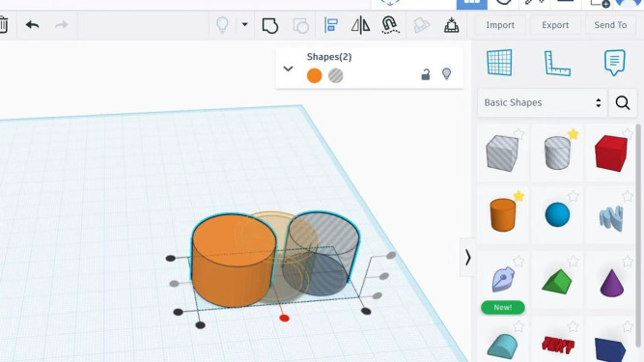Collapse the Shapes(2) inspector panel

(289, 69)
